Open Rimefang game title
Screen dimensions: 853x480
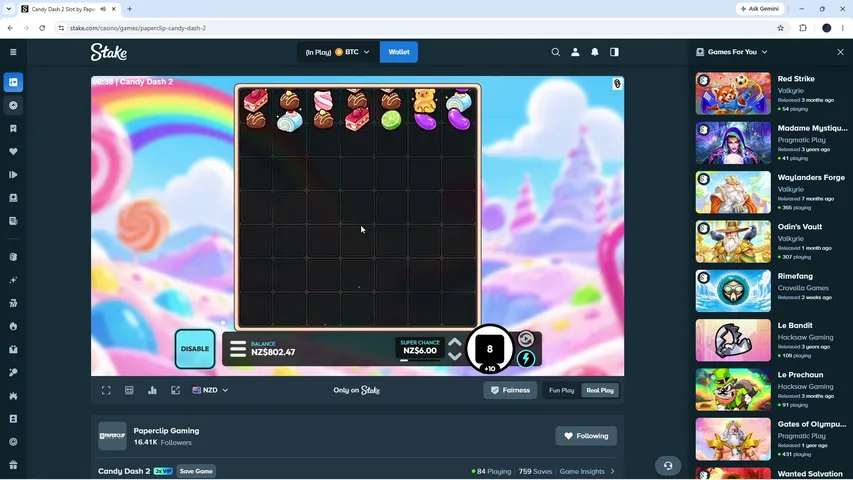coord(795,276)
